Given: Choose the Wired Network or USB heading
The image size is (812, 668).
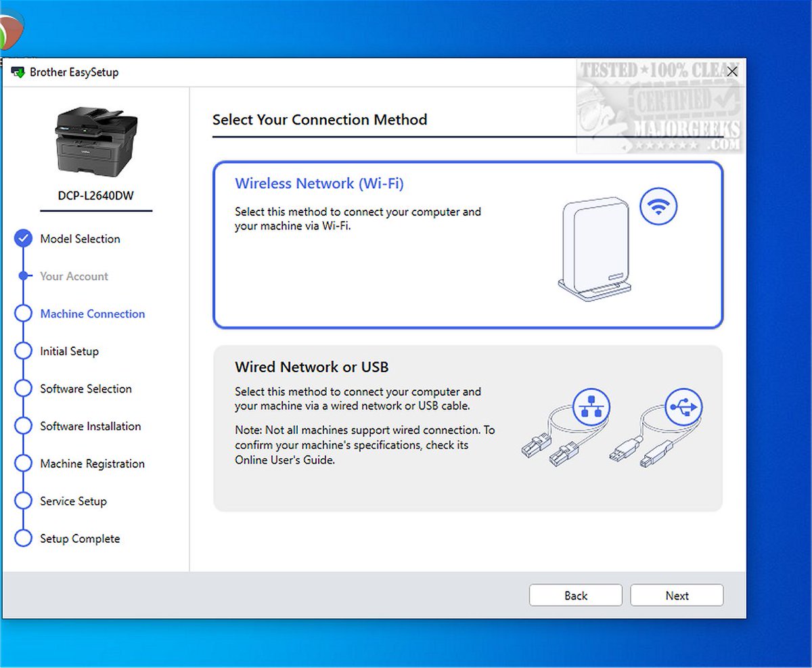Looking at the screenshot, I should 312,367.
